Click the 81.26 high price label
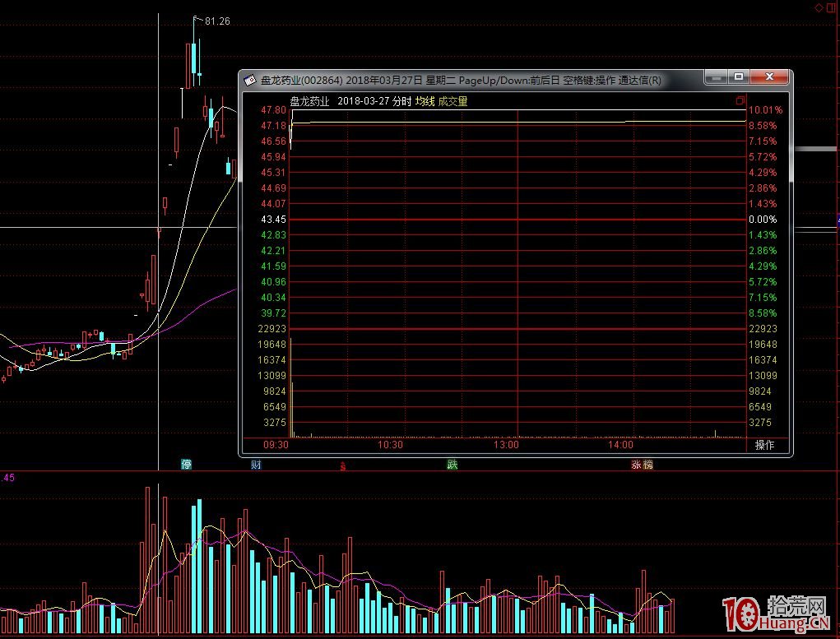 [x=217, y=21]
